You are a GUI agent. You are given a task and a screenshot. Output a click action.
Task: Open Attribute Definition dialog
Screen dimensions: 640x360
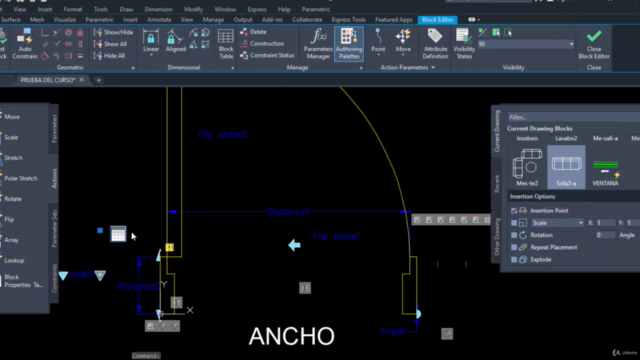(435, 44)
